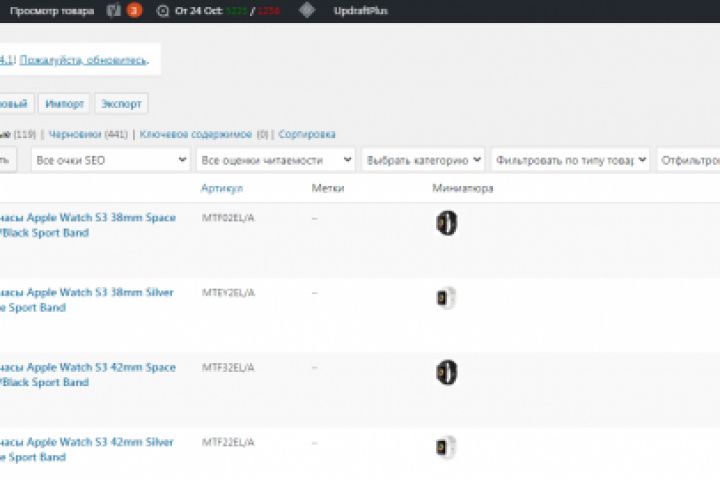This screenshot has height=480, width=720.
Task: Click the 42mm Space Apple Watch thumbnail
Action: (446, 373)
